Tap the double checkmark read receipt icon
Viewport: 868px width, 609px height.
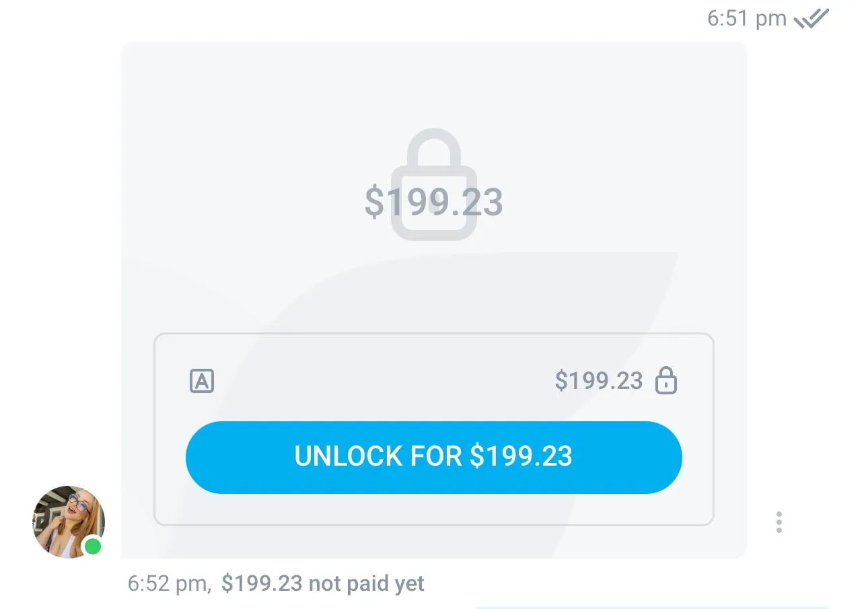[x=811, y=19]
